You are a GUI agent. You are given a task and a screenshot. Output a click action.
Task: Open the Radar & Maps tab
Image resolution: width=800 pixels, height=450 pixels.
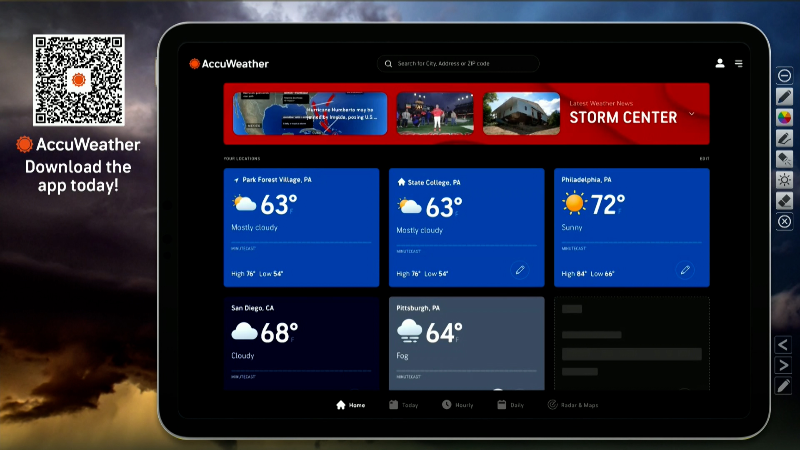pos(573,405)
